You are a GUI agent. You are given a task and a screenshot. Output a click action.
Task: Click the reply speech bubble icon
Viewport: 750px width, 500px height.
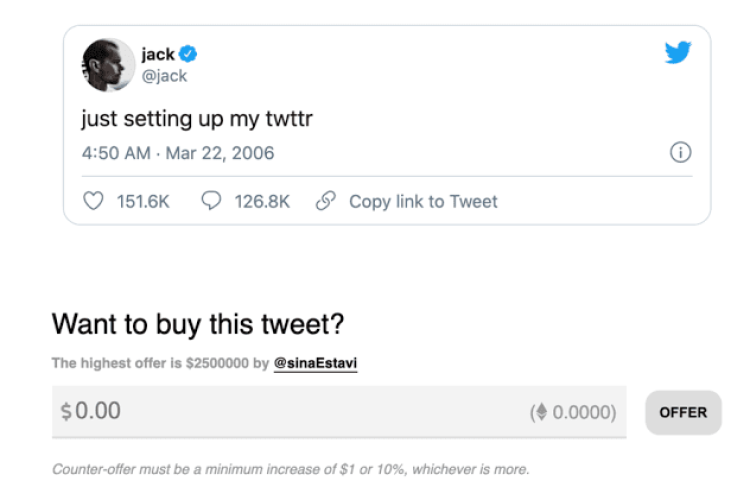pyautogui.click(x=211, y=201)
